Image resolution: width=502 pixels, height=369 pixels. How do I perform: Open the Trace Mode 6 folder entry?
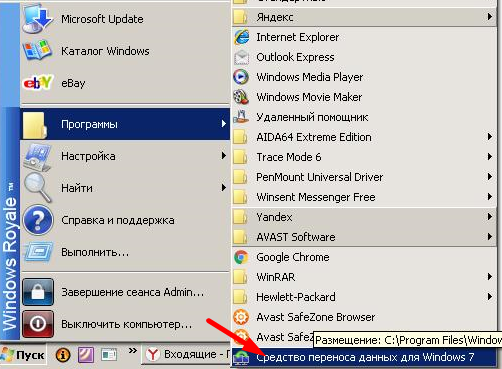click(364, 157)
